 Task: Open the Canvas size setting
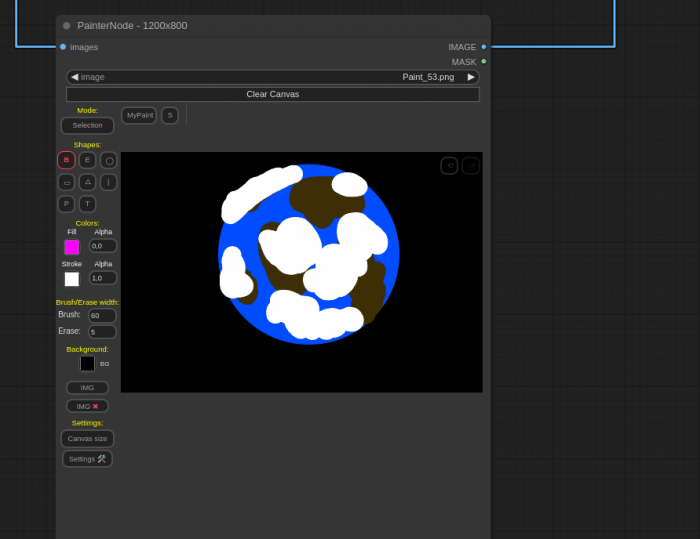(x=87, y=439)
